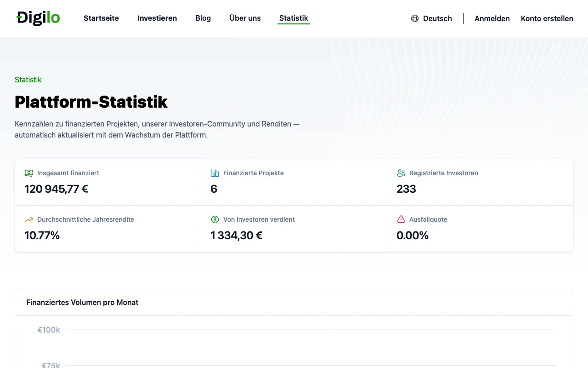
Task: Click the Finanziertes Volumen pro Monat title
Action: tap(82, 302)
